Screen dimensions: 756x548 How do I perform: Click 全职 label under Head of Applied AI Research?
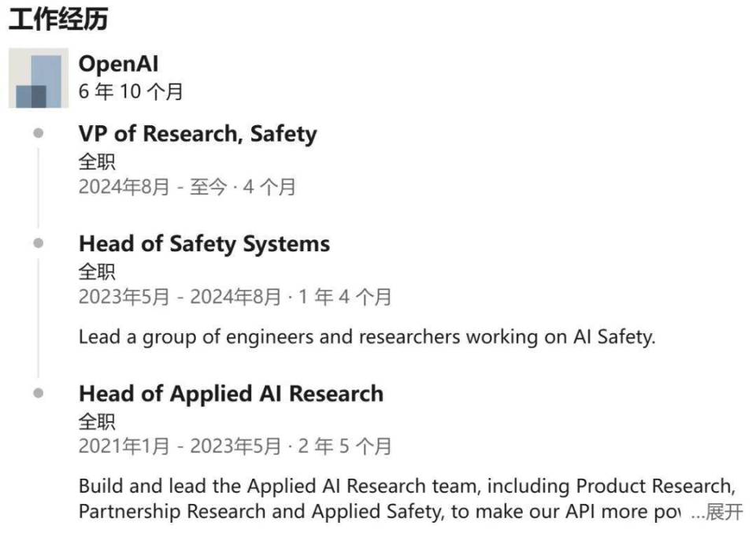tap(97, 422)
